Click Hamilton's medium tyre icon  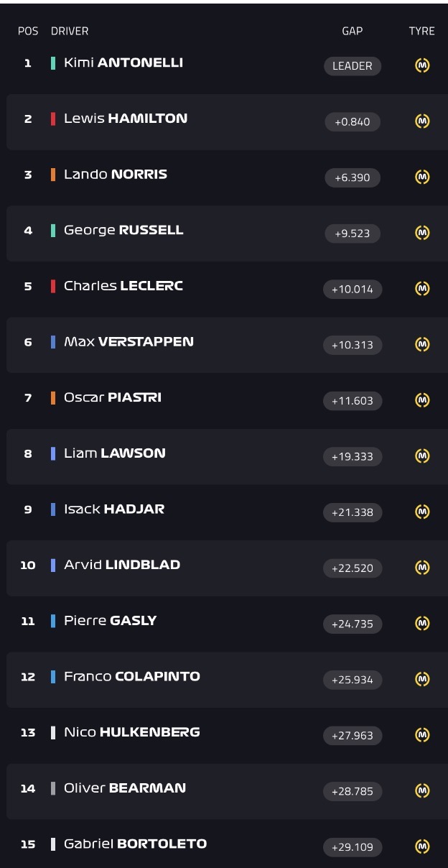point(423,121)
